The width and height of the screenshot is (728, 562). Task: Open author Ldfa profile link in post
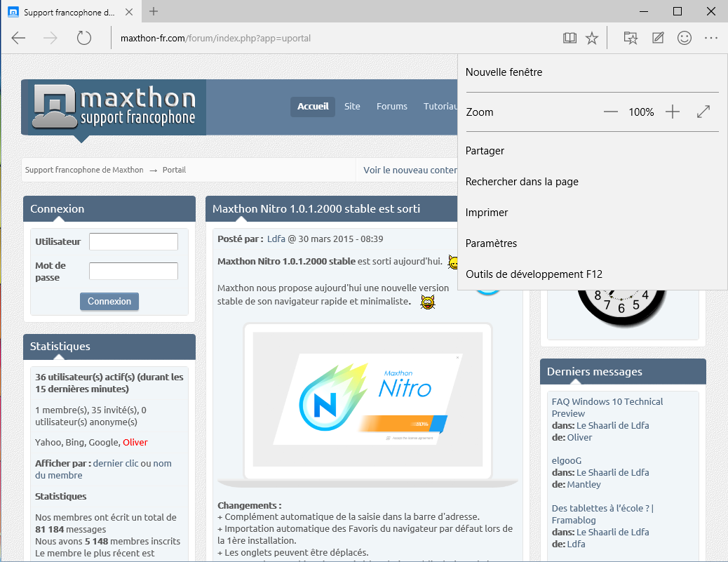[x=276, y=239]
